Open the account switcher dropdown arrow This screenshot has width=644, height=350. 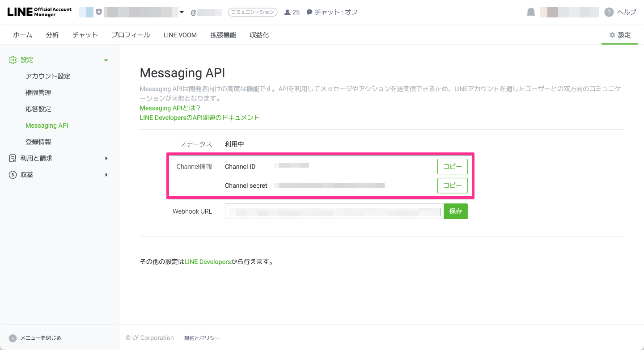point(182,13)
